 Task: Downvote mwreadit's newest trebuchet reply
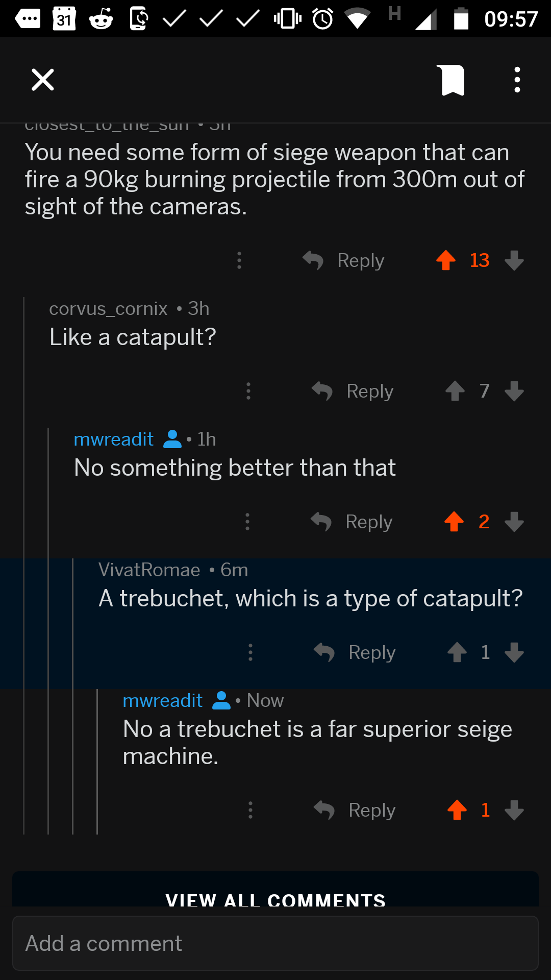pyautogui.click(x=513, y=811)
